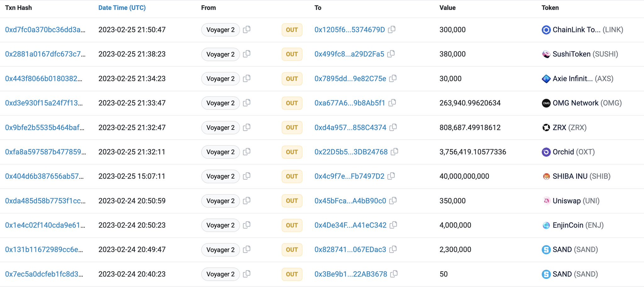The image size is (644, 287).
Task: Open transaction 0xda485d58b7753f1cc...
Action: [45, 201]
